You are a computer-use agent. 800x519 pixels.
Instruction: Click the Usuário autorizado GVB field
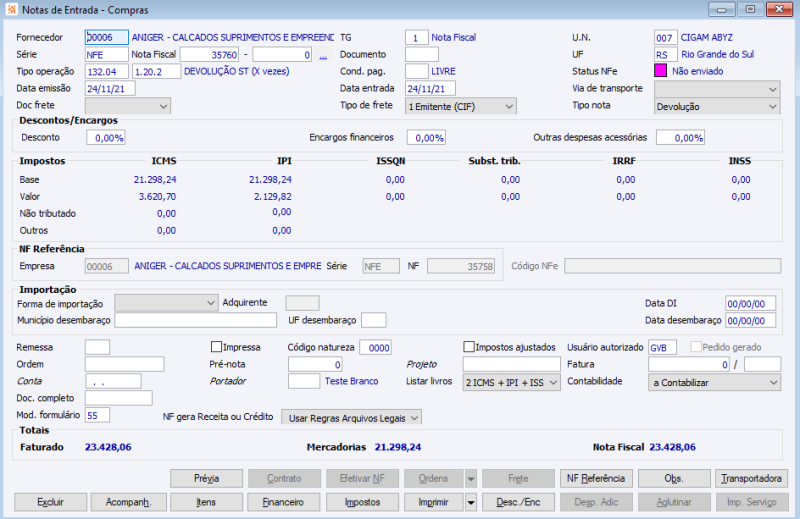(662, 348)
